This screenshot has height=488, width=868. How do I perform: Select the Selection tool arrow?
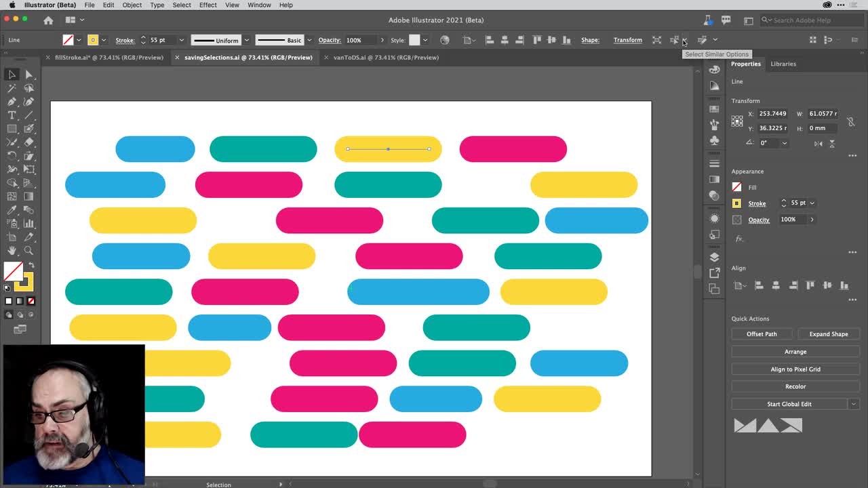tap(12, 75)
